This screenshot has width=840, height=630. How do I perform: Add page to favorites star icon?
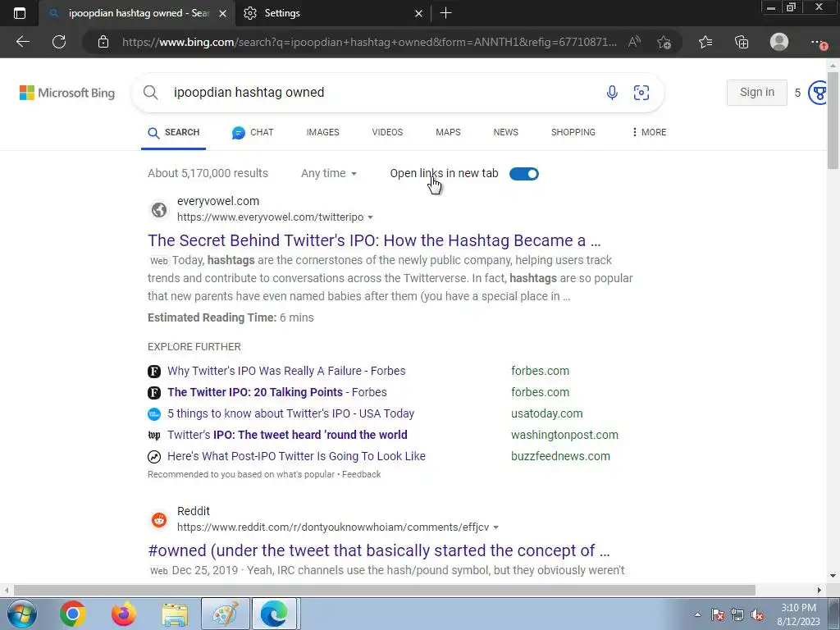664,42
